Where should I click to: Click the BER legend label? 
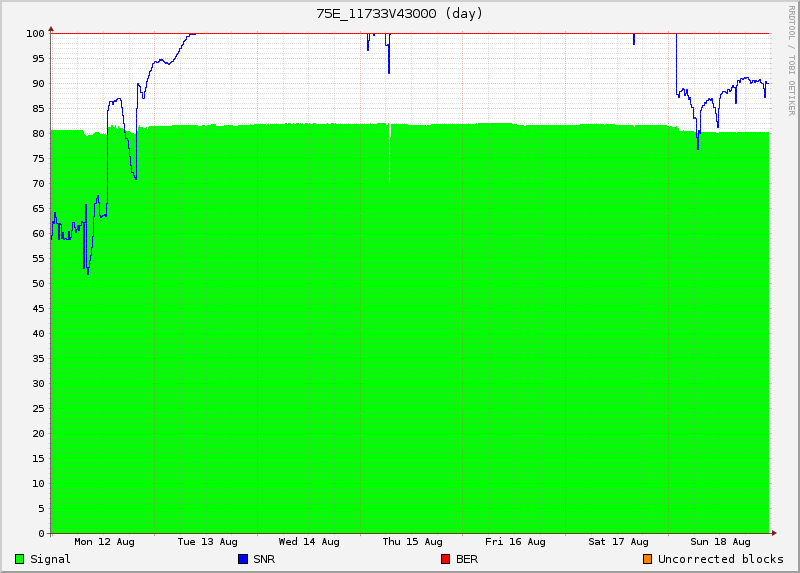(x=467, y=559)
